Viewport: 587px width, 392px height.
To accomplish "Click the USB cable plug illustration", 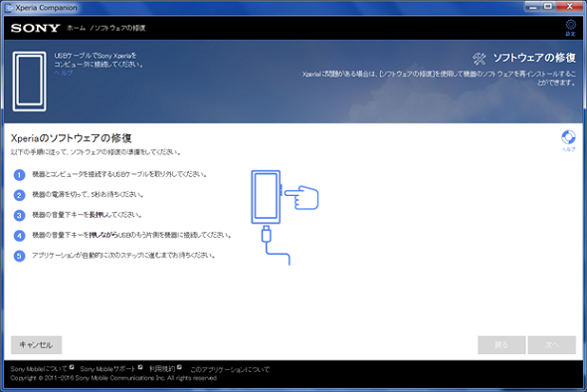I will (x=276, y=245).
